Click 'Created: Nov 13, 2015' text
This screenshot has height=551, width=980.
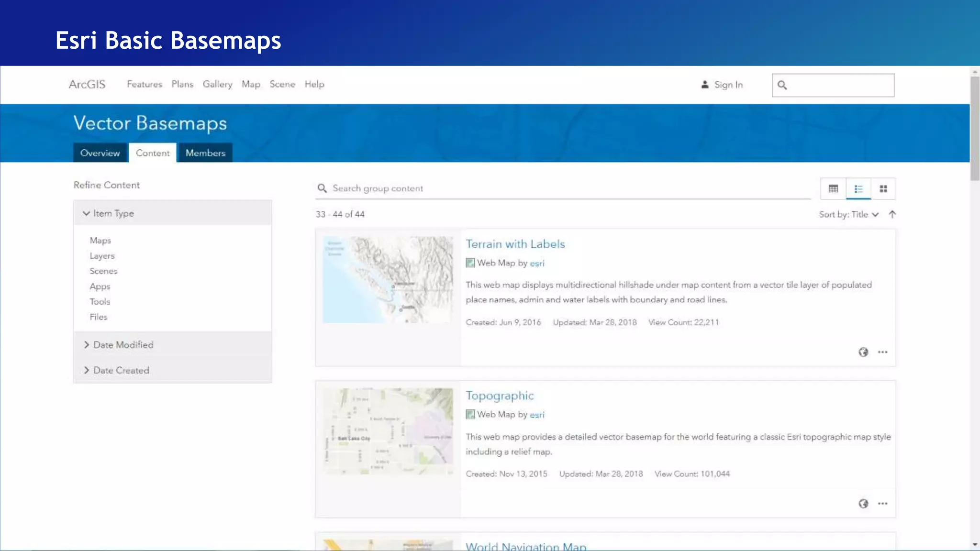tap(506, 474)
